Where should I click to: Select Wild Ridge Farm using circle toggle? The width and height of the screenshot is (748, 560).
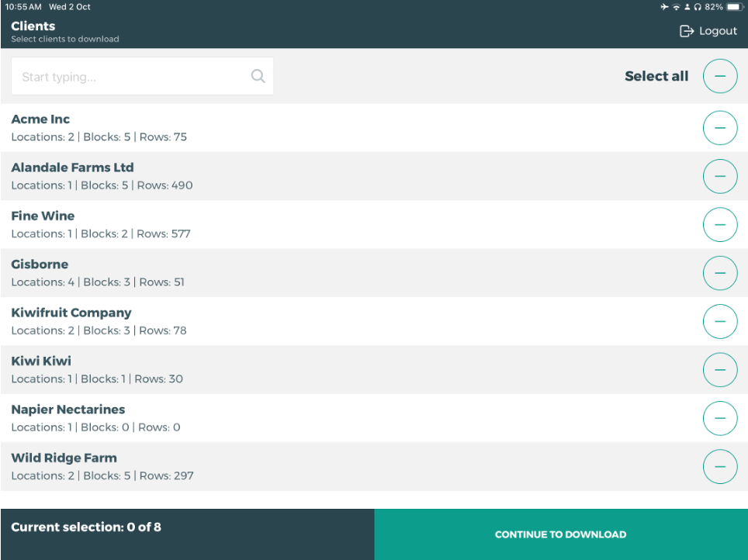(x=719, y=467)
